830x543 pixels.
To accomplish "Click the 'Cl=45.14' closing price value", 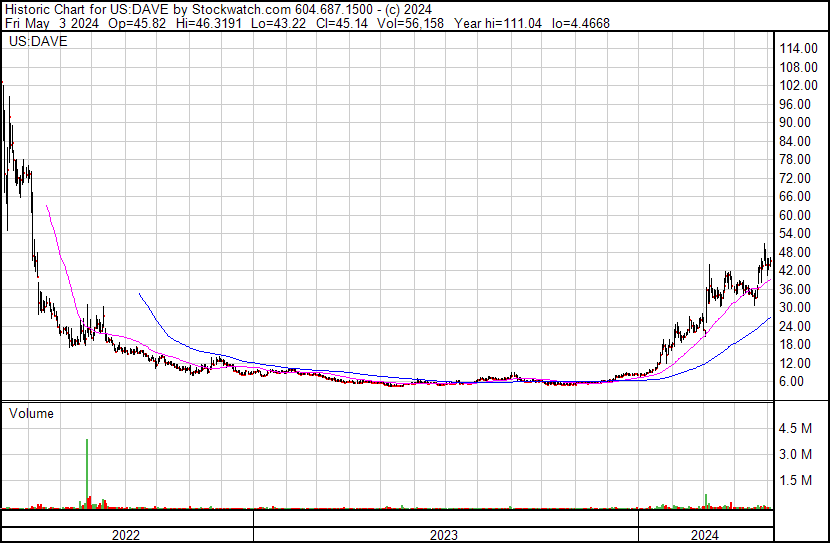I will tap(341, 23).
